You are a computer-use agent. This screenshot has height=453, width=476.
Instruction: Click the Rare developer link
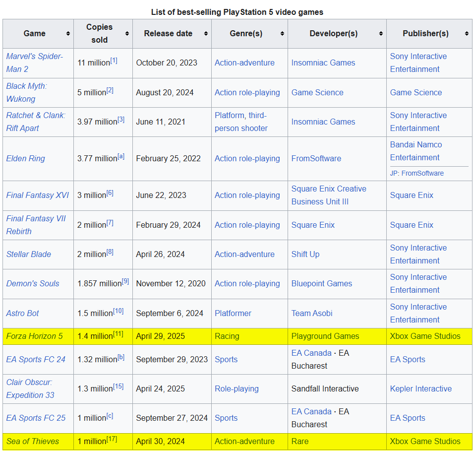pyautogui.click(x=300, y=441)
